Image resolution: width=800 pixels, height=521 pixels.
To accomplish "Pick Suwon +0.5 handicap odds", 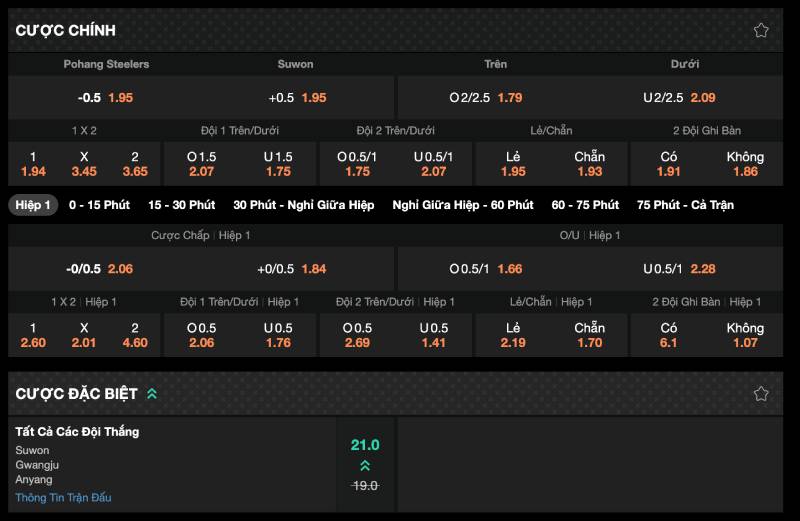I will coord(297,98).
